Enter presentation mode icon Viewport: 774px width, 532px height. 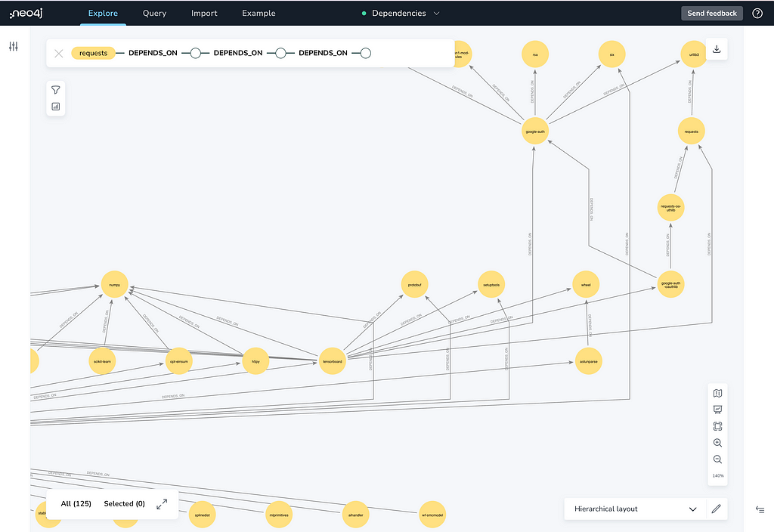(x=718, y=410)
